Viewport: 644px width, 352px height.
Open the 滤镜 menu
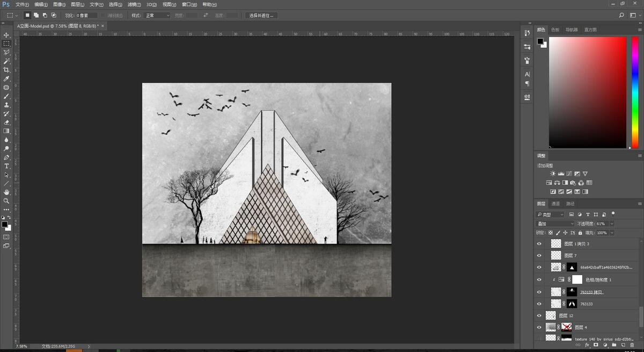(x=134, y=4)
